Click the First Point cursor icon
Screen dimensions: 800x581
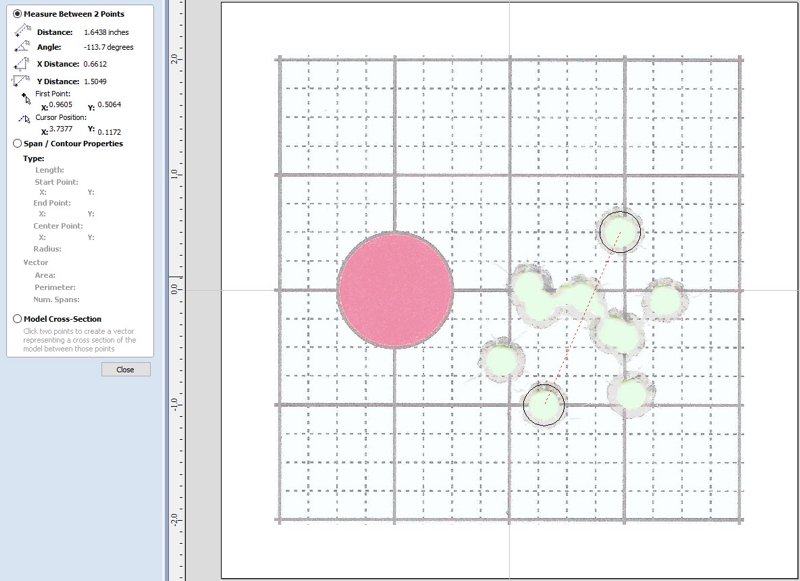[x=26, y=98]
